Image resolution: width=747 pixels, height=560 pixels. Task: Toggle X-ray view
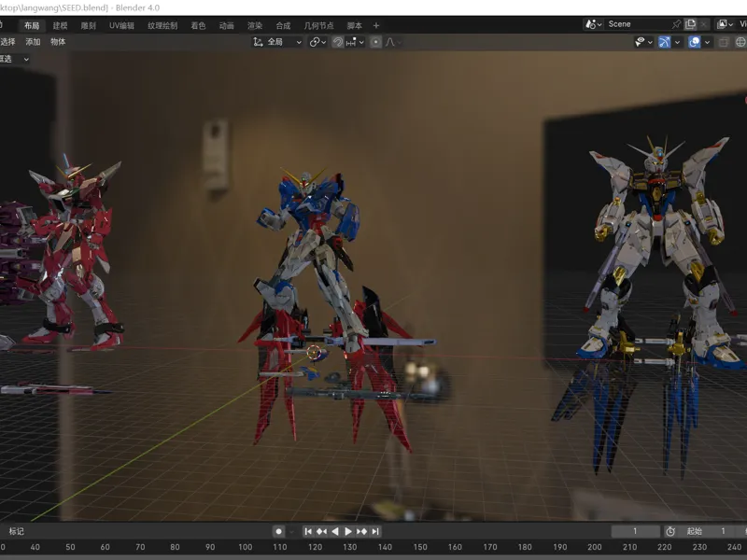(723, 42)
